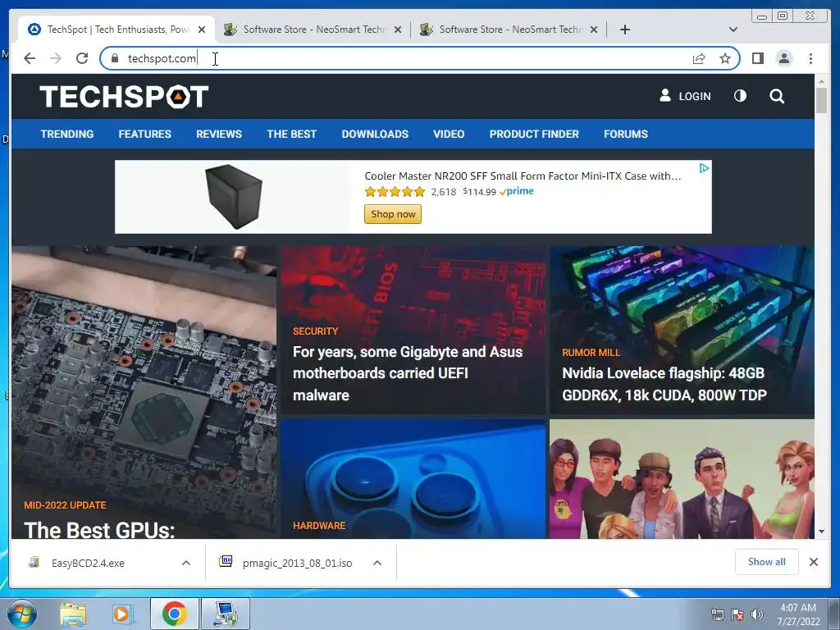
Task: Expand the tab search chevron
Action: [733, 30]
